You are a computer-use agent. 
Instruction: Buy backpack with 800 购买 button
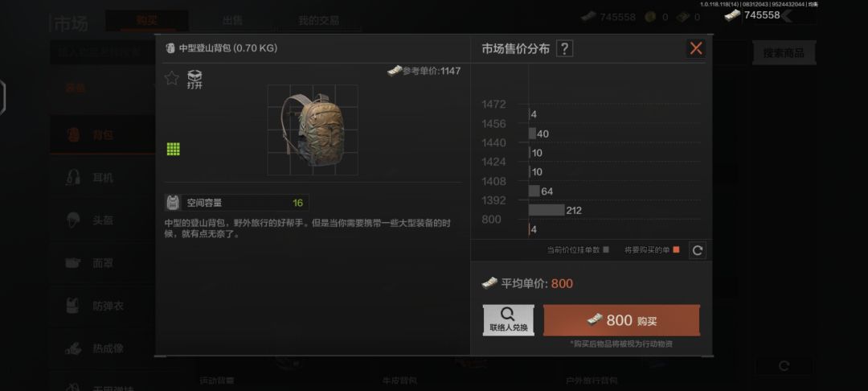pyautogui.click(x=621, y=320)
